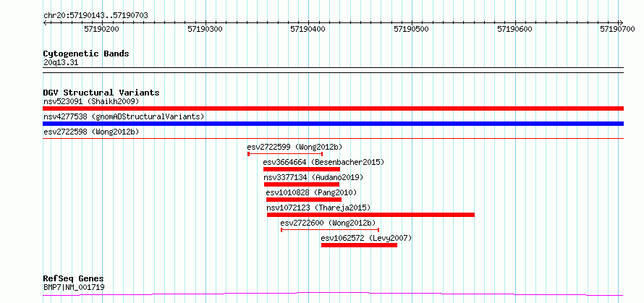This screenshot has height=303, width=644.
Task: Click the esv2722599 (Wong2012b) label
Action: [295, 147]
